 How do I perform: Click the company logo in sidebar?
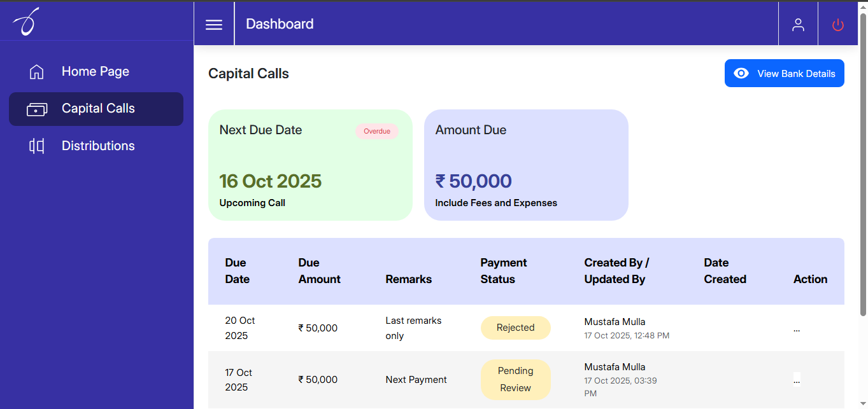27,21
